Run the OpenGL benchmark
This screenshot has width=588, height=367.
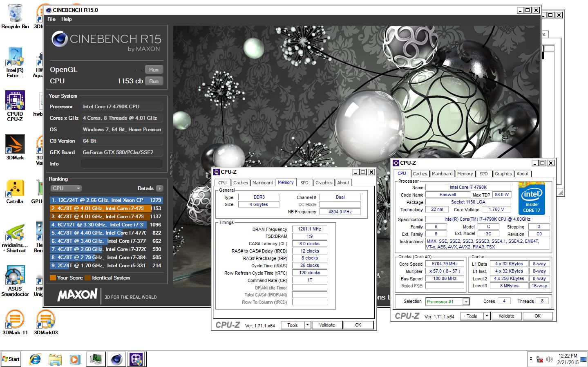click(154, 69)
